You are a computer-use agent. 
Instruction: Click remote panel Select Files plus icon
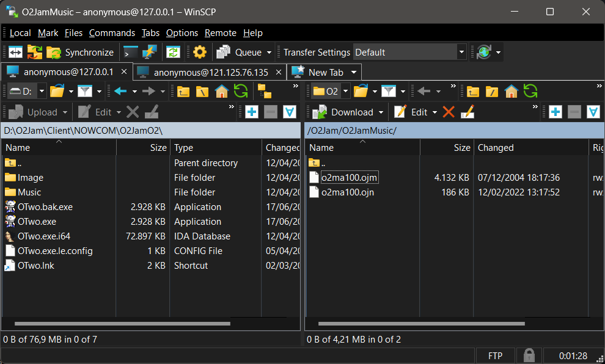[x=555, y=112]
